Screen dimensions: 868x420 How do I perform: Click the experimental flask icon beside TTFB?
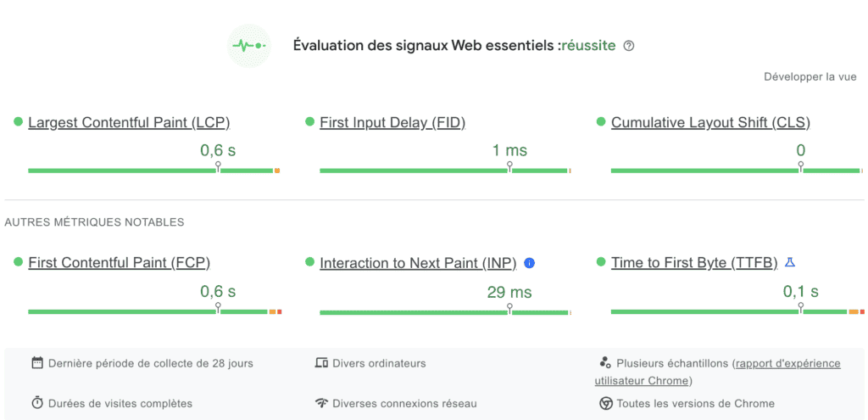pos(790,262)
